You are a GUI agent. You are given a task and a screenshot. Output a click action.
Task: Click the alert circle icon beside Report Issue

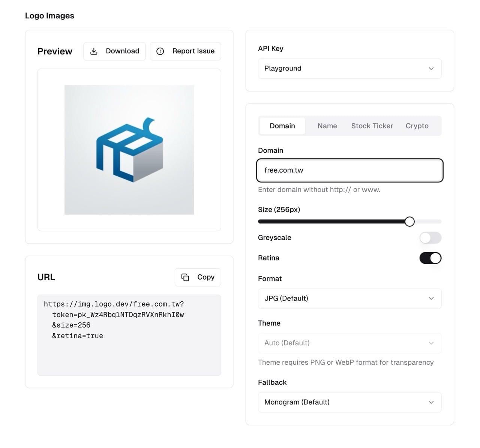(x=160, y=51)
